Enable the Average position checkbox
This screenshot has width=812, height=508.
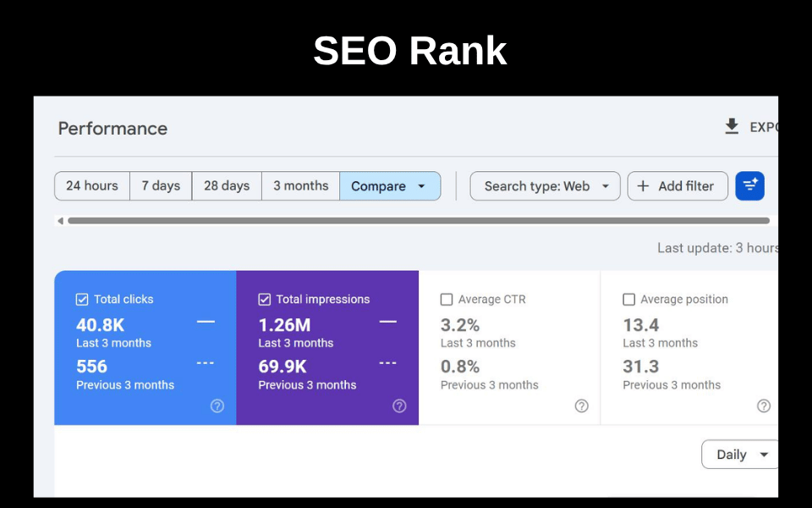[628, 300]
